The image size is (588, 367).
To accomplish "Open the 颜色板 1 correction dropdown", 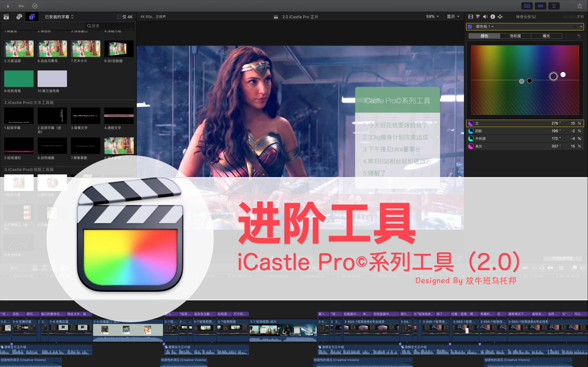I will (x=485, y=27).
